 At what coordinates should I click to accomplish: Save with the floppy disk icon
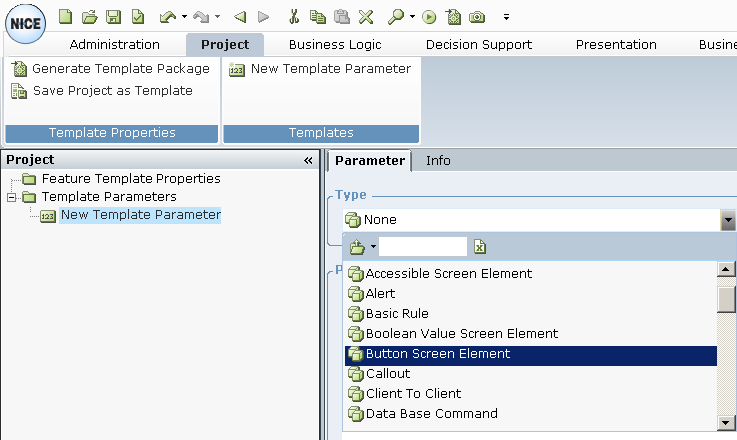point(113,17)
